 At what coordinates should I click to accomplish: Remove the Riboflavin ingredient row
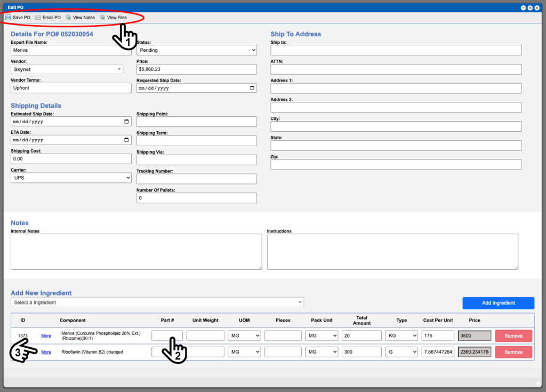pyautogui.click(x=512, y=352)
